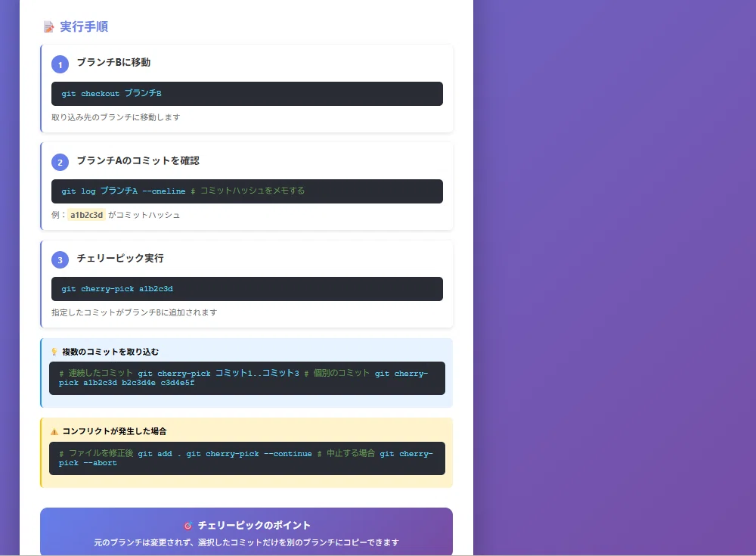Click the 複数のコミットを取り込む tip heading
The height and width of the screenshot is (556, 756).
110,352
